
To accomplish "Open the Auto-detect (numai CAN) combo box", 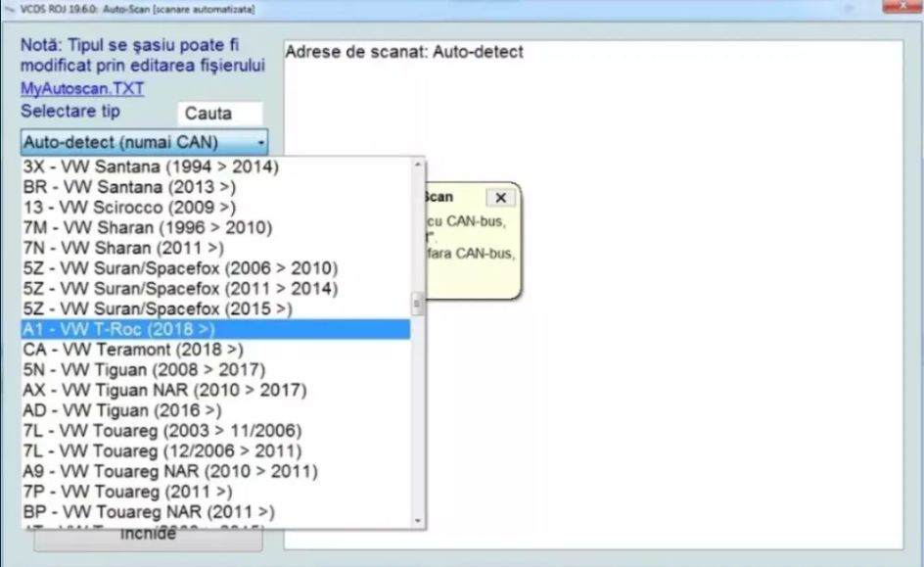I will (x=145, y=142).
